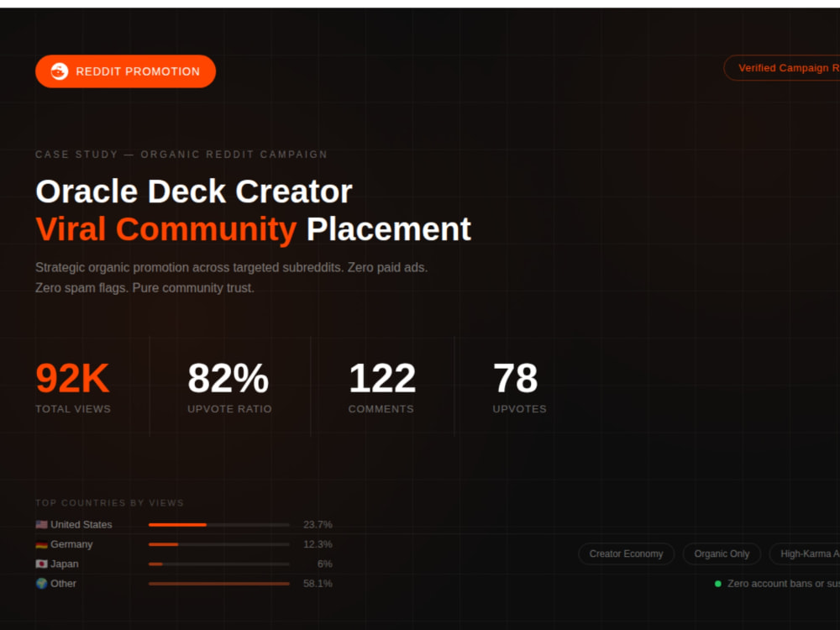The height and width of the screenshot is (630, 840).
Task: Click the Case Study Organic Reddit Campaign label
Action: (181, 155)
